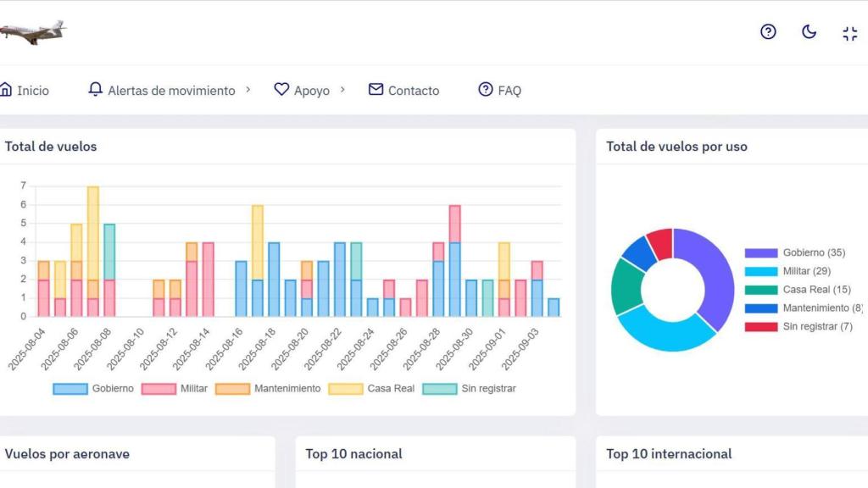The width and height of the screenshot is (868, 488).
Task: Go to the FAQ page
Action: coord(509,91)
